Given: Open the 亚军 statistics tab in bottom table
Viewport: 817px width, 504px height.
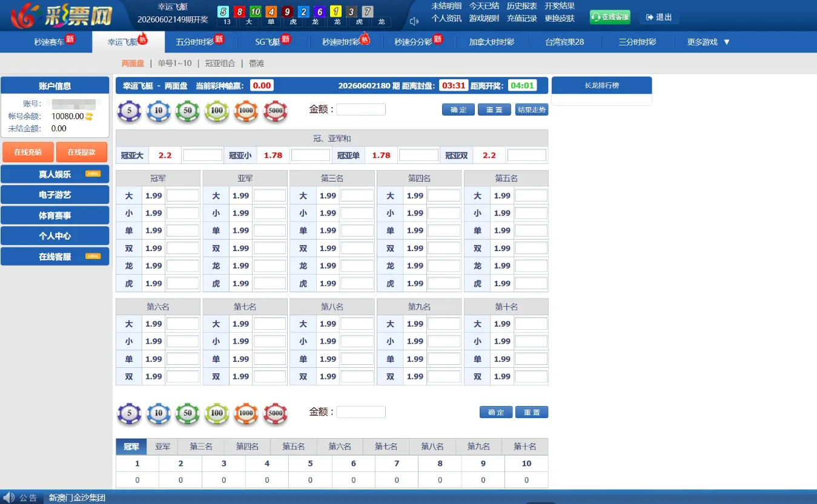Looking at the screenshot, I should tap(163, 447).
